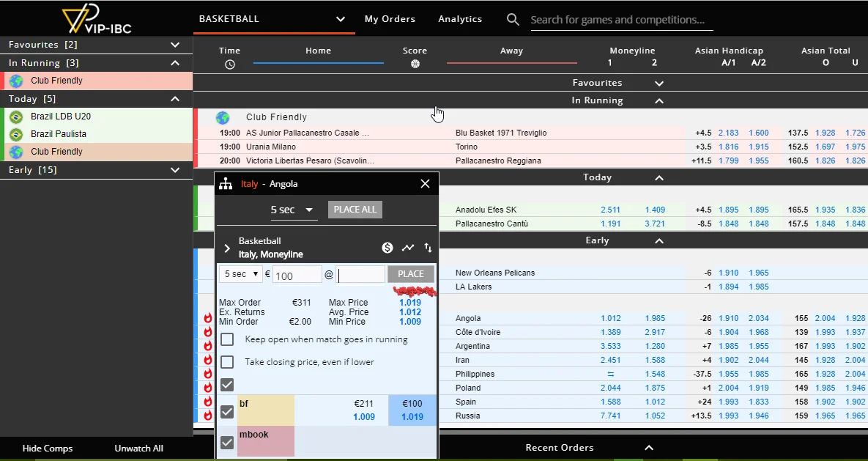The image size is (868, 461).
Task: Click the basketball icon under Score
Action: 415,64
